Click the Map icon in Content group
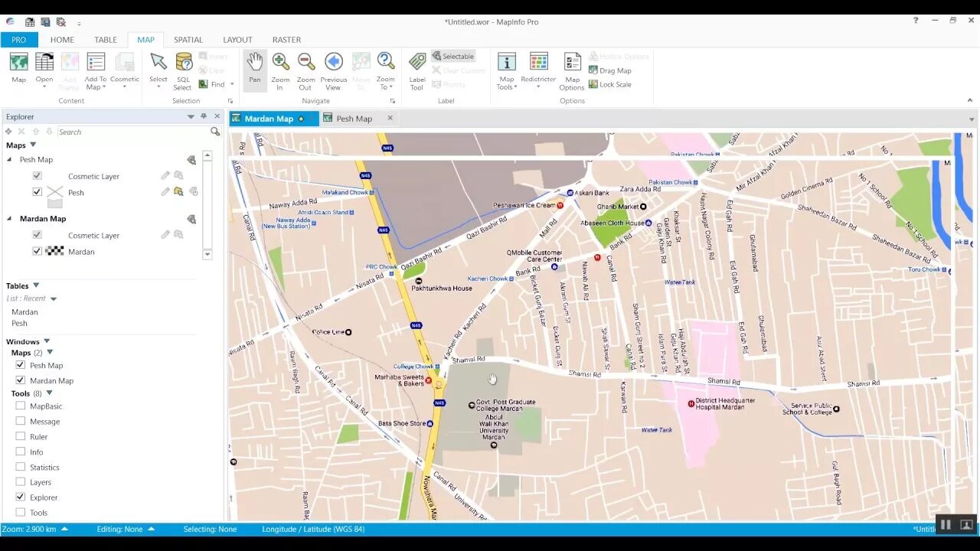Screen dimensions: 980x551 (x=18, y=63)
